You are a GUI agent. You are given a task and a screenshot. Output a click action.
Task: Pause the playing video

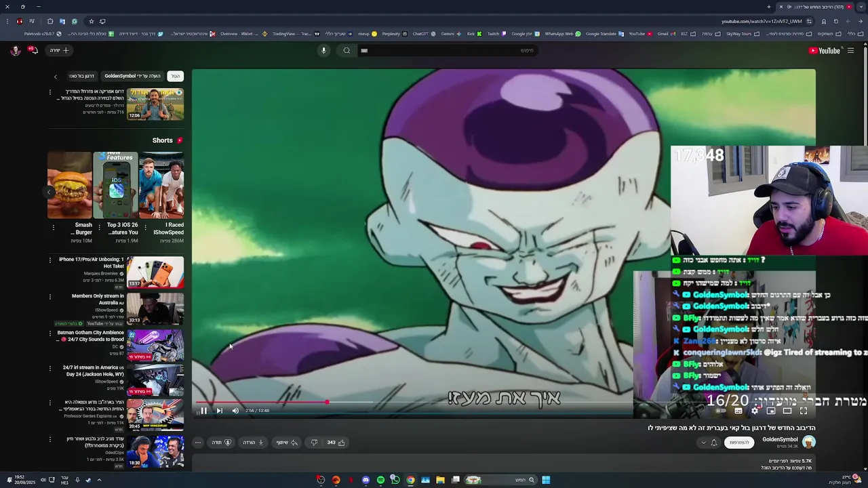tap(203, 411)
